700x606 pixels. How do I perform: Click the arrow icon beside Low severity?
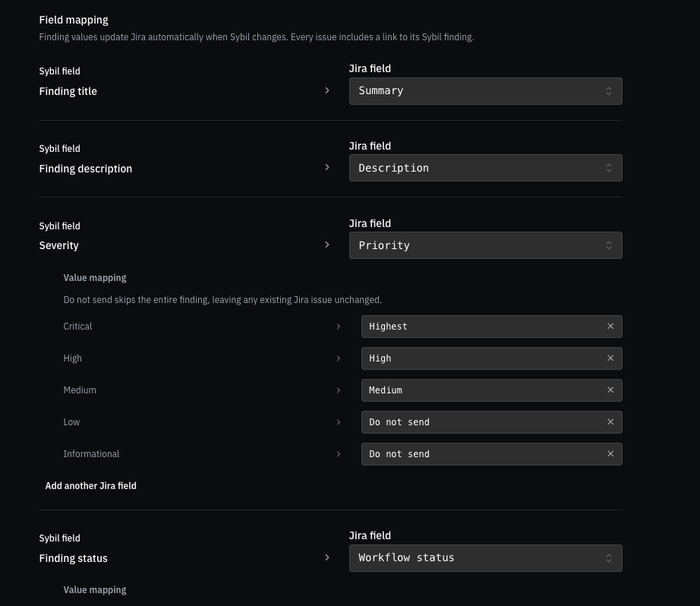pos(339,422)
